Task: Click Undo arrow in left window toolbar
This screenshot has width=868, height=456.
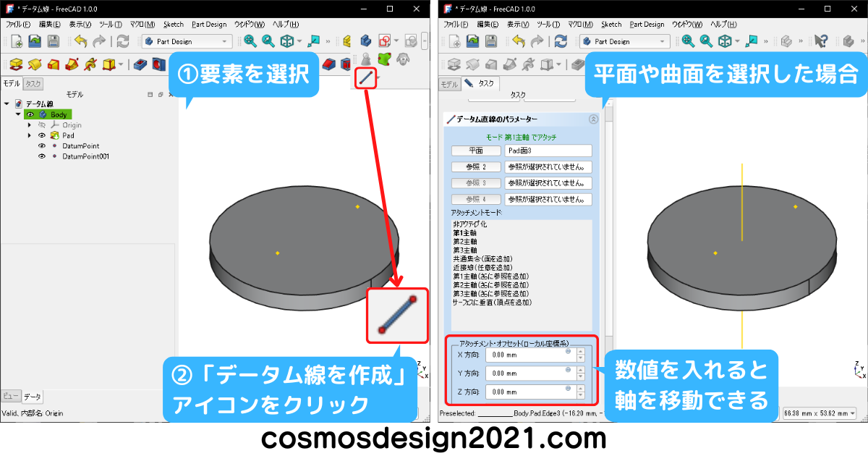Action: pos(80,41)
